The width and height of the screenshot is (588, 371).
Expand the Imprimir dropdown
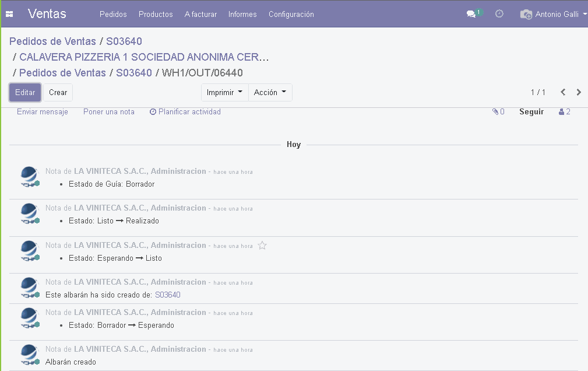pyautogui.click(x=224, y=92)
